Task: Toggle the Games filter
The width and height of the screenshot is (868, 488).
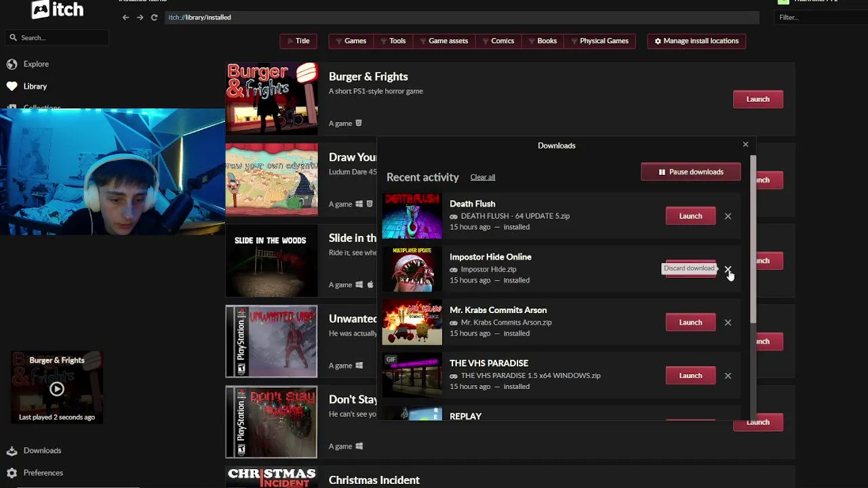Action: (350, 41)
